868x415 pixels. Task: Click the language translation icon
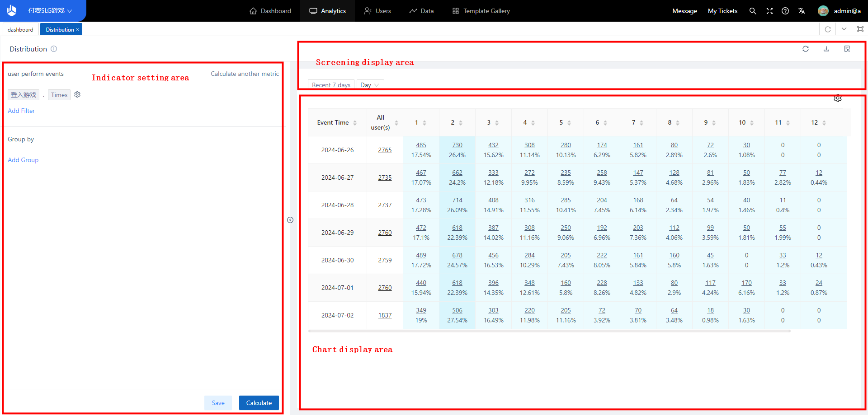point(802,11)
